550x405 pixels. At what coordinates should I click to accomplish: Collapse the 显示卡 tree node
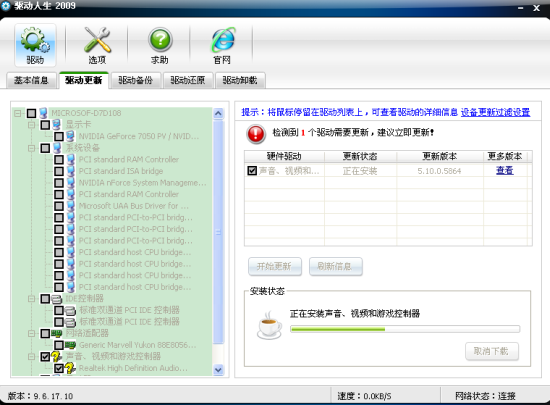pyautogui.click(x=31, y=124)
